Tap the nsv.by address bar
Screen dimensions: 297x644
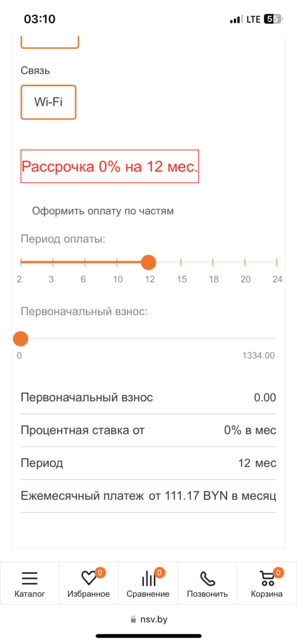tap(148, 619)
